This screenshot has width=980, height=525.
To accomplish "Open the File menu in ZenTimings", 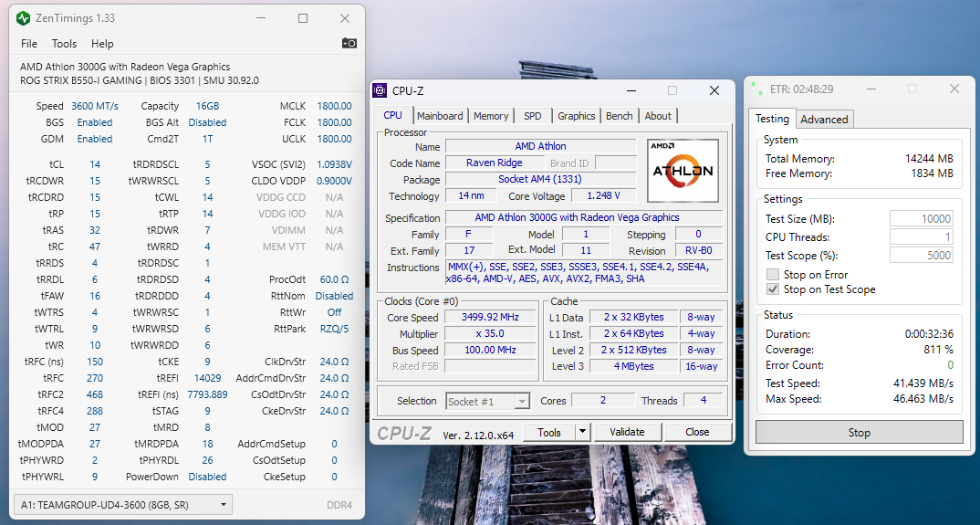I will [x=29, y=44].
